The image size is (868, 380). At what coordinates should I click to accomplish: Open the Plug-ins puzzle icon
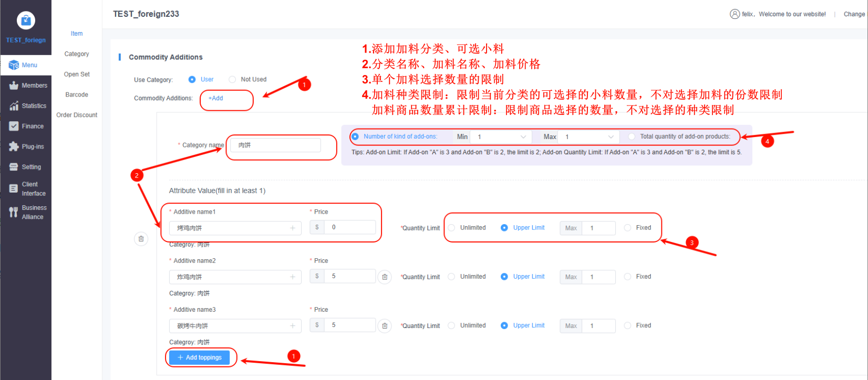click(14, 147)
